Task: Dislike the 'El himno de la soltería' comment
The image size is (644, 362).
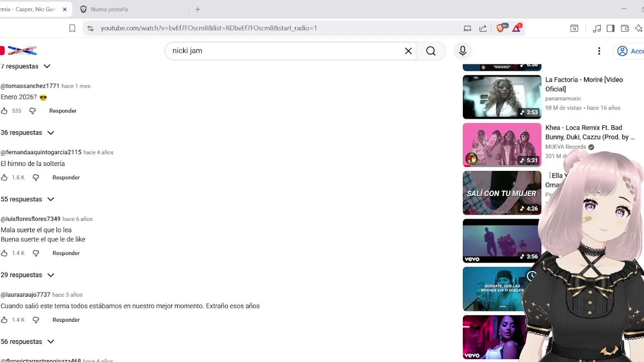Action: [x=36, y=177]
